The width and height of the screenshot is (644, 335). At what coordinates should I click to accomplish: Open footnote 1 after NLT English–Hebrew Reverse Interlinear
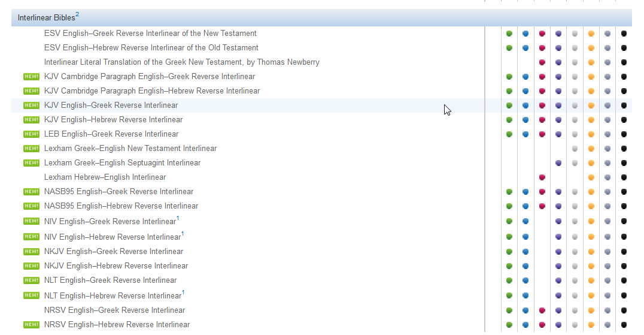183,292
